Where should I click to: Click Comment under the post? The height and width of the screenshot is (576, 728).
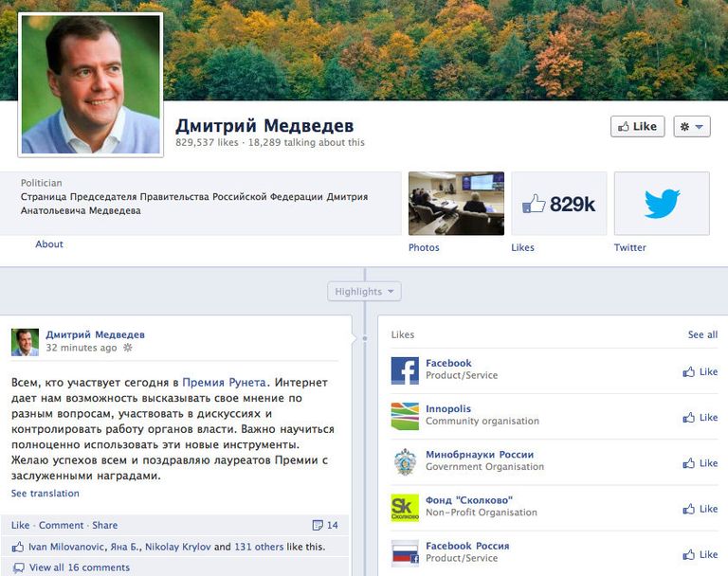pyautogui.click(x=62, y=525)
